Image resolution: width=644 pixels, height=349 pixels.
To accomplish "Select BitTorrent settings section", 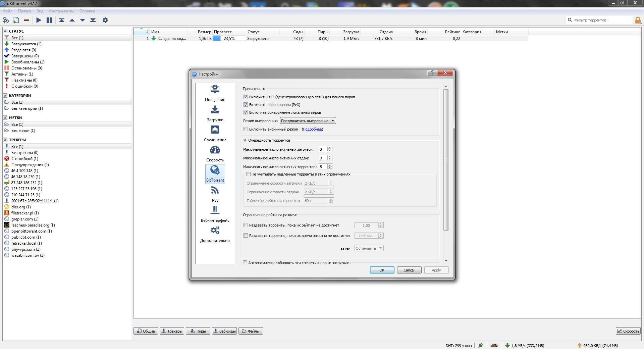I will coord(215,174).
